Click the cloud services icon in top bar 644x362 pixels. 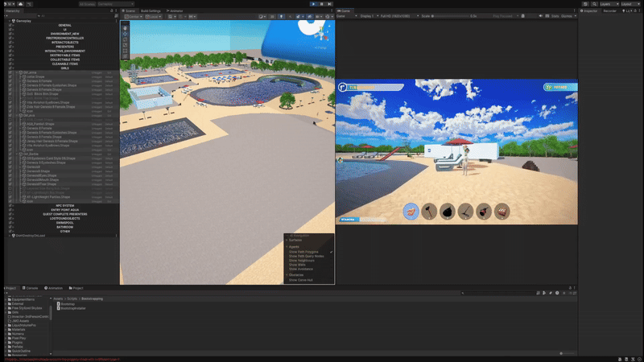point(21,4)
